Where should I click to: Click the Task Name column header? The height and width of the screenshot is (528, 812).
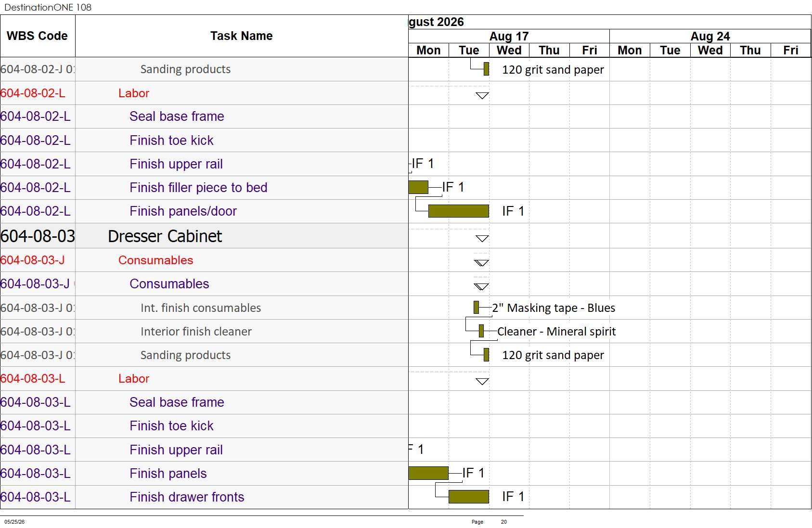point(242,36)
